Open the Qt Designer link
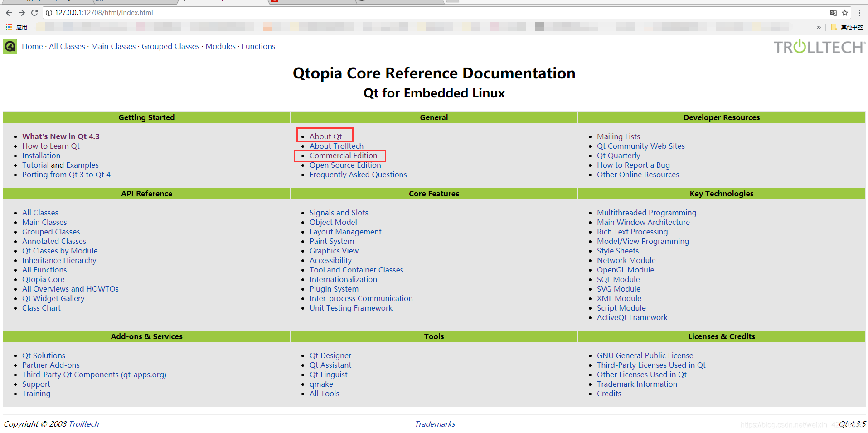The image size is (868, 433). pos(330,355)
